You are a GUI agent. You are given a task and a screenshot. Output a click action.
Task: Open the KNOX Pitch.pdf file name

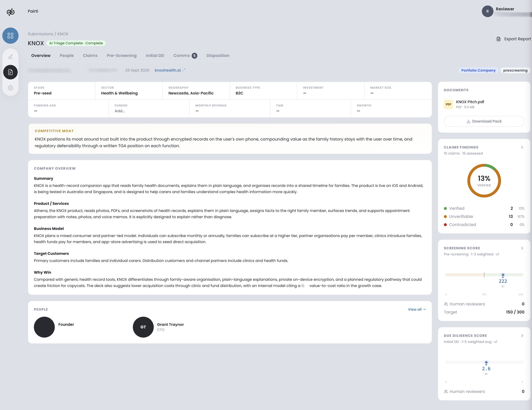click(470, 102)
